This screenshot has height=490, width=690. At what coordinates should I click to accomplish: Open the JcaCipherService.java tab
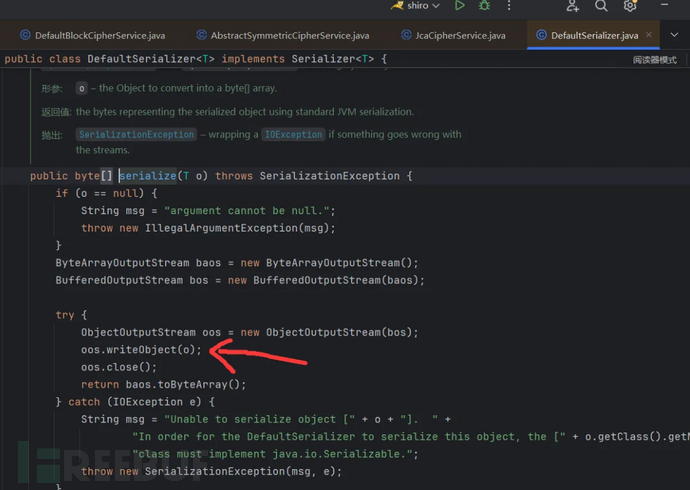[453, 35]
